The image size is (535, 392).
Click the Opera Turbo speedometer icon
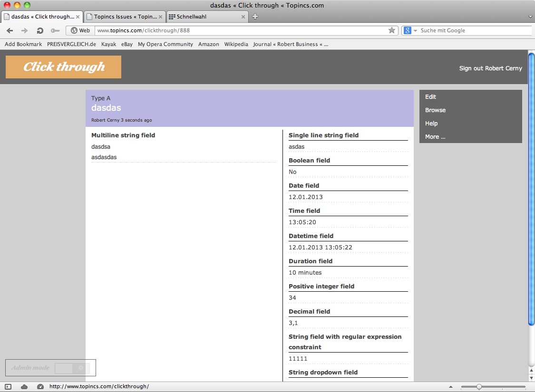pos(40,387)
